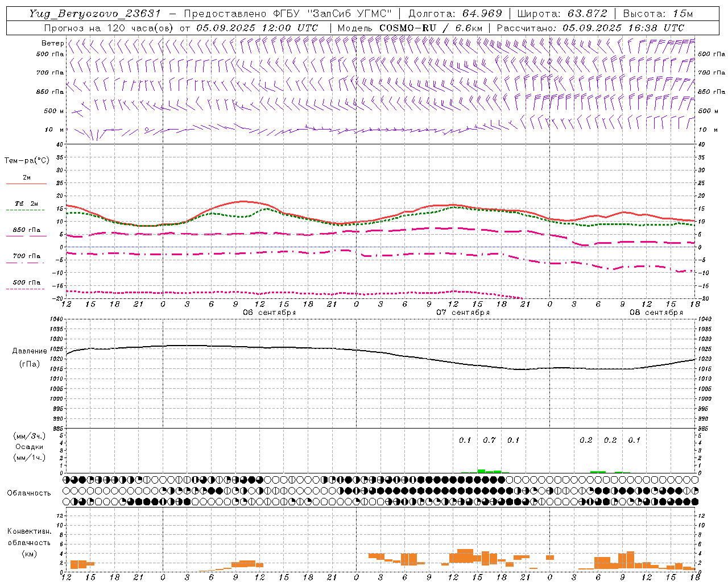Image resolution: width=728 pixels, height=582 pixels.
Task: Click the computed time Рассчитано: 05.09.2025 16:38 UTC
Action: click(590, 27)
